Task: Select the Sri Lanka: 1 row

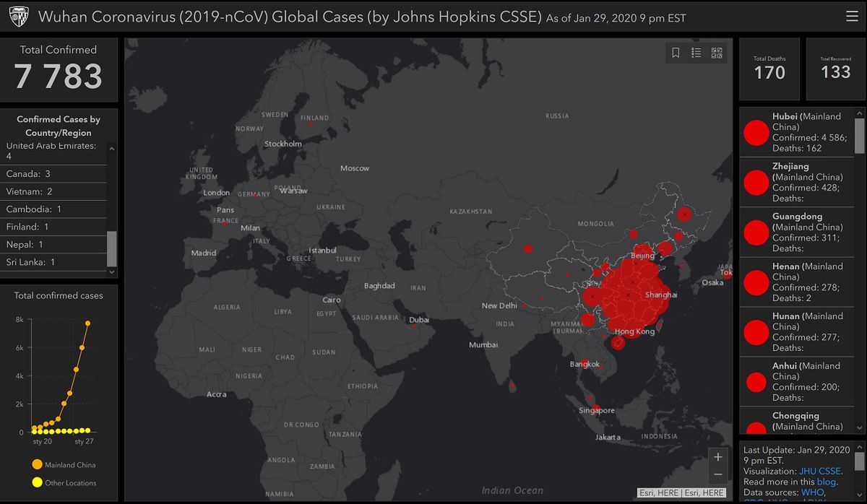Action: click(53, 262)
